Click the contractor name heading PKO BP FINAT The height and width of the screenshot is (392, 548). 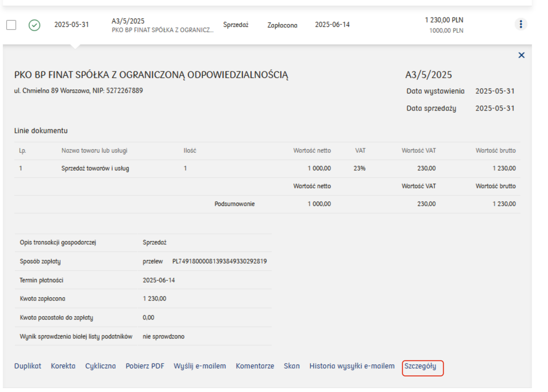click(x=151, y=75)
